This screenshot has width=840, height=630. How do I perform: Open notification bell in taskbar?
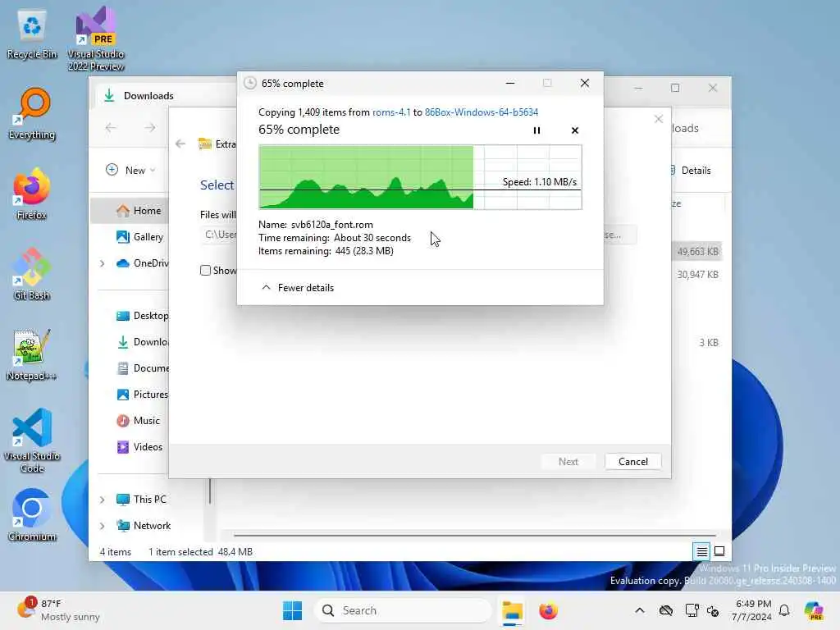(x=784, y=610)
